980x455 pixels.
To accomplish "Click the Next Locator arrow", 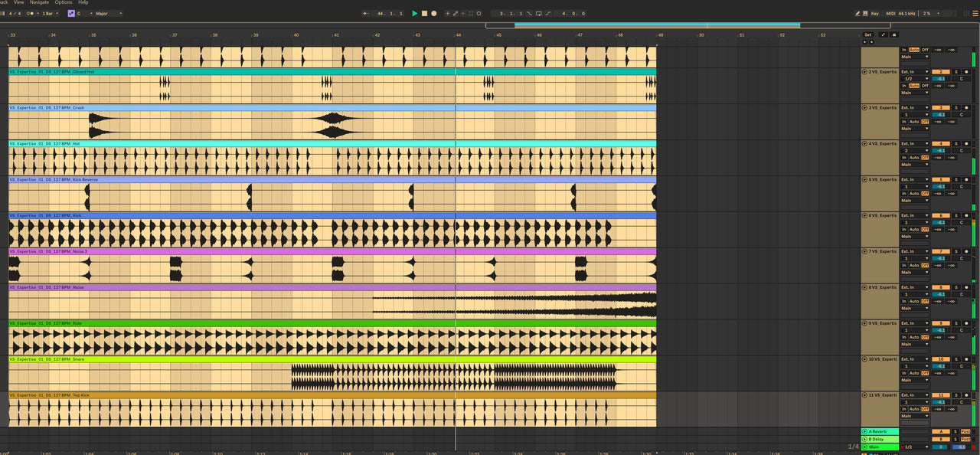I will pos(871,42).
